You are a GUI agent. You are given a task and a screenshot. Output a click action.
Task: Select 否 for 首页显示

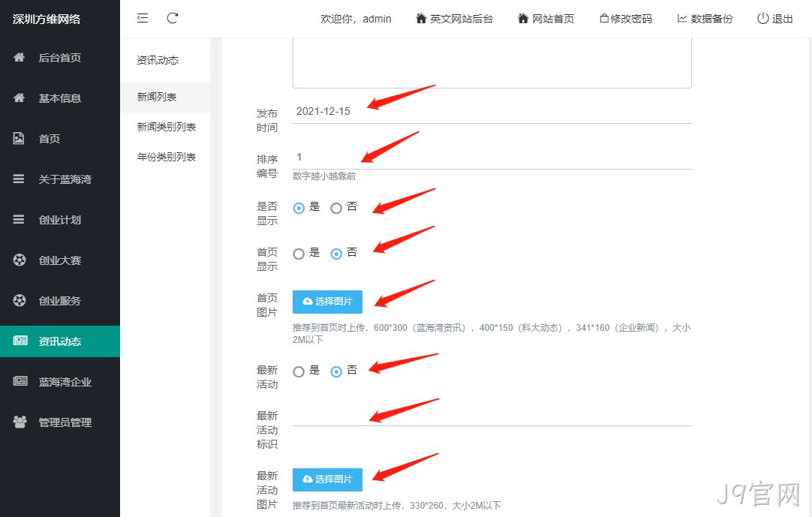coord(336,254)
